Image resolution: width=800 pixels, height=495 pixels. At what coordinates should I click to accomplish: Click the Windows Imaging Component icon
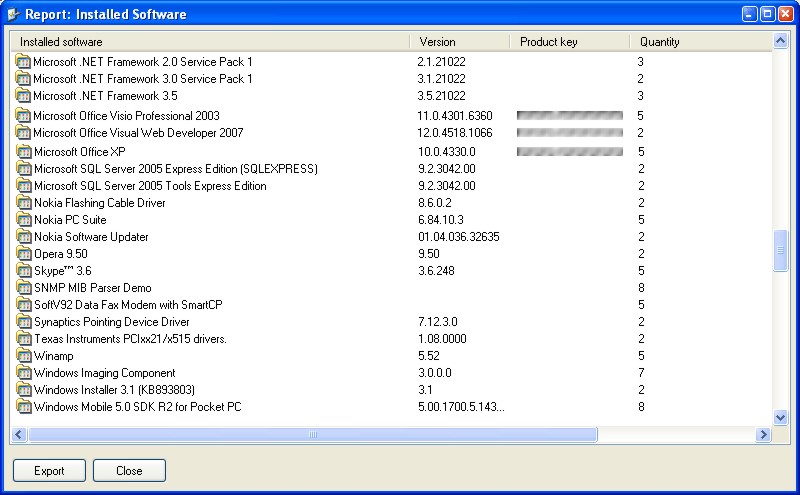[x=23, y=373]
